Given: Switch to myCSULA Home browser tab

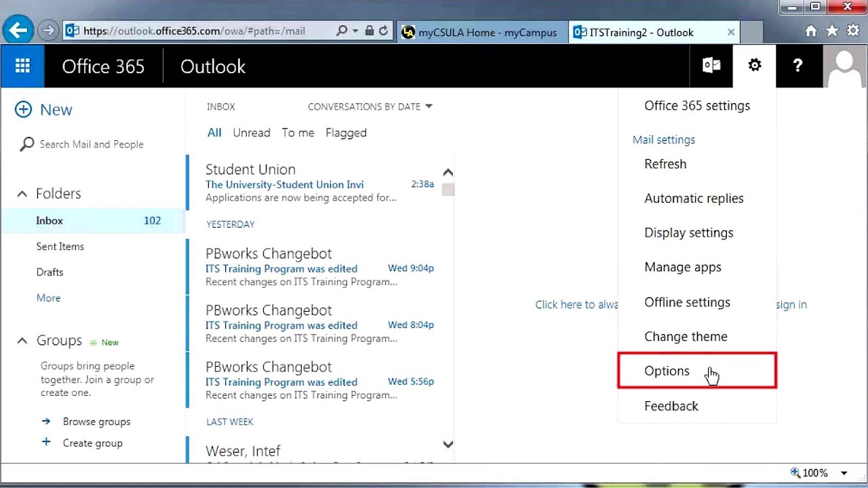Looking at the screenshot, I should point(481,32).
